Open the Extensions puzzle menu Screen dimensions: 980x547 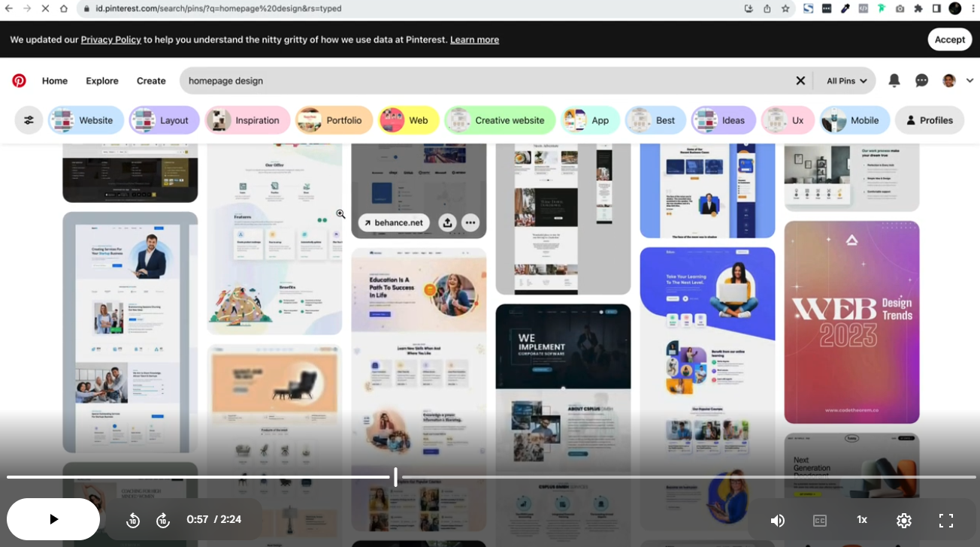pos(918,8)
